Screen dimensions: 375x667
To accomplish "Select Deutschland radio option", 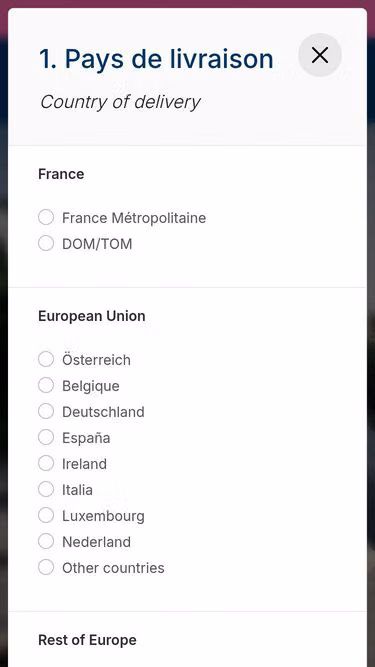I will tap(46, 411).
